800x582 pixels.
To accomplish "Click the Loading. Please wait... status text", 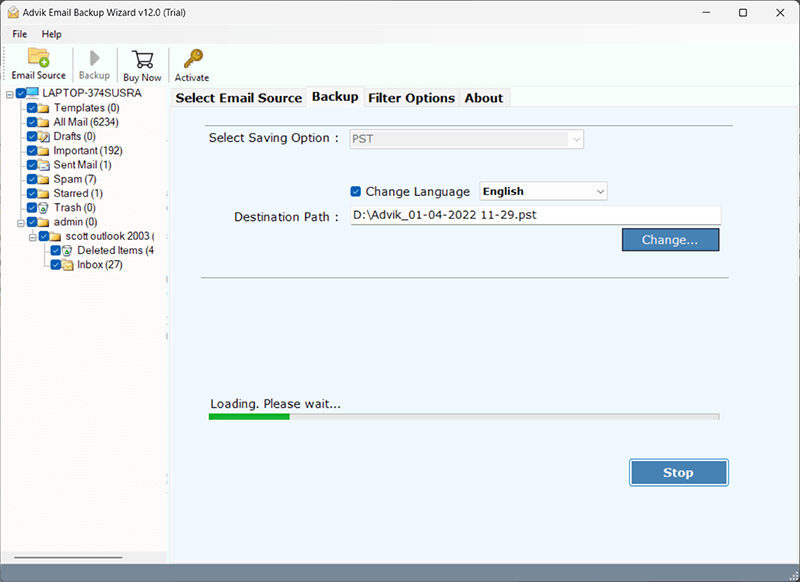I will pos(276,404).
